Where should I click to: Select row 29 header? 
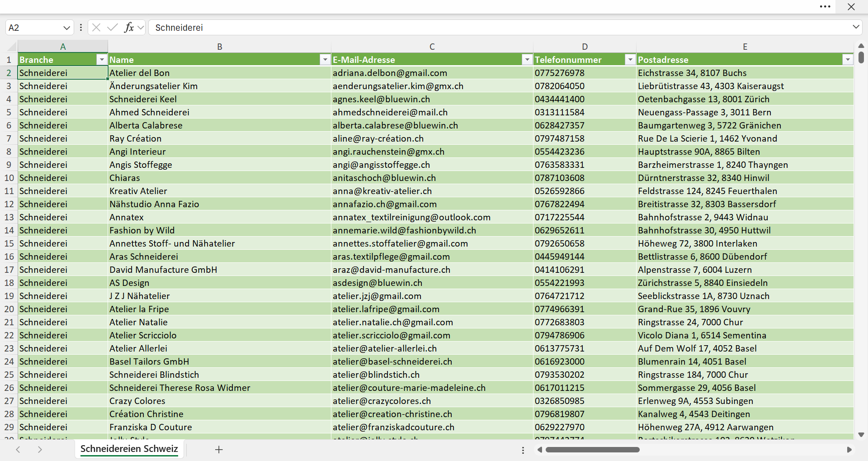click(9, 427)
